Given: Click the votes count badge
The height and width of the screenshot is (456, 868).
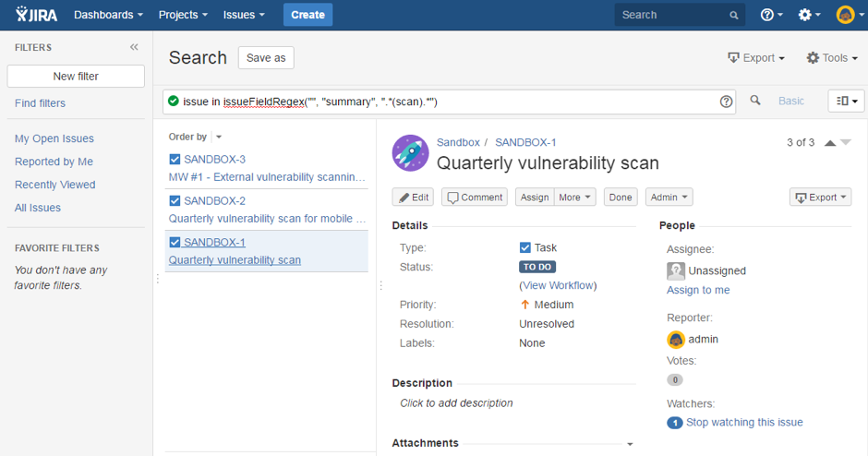Looking at the screenshot, I should click(x=675, y=380).
